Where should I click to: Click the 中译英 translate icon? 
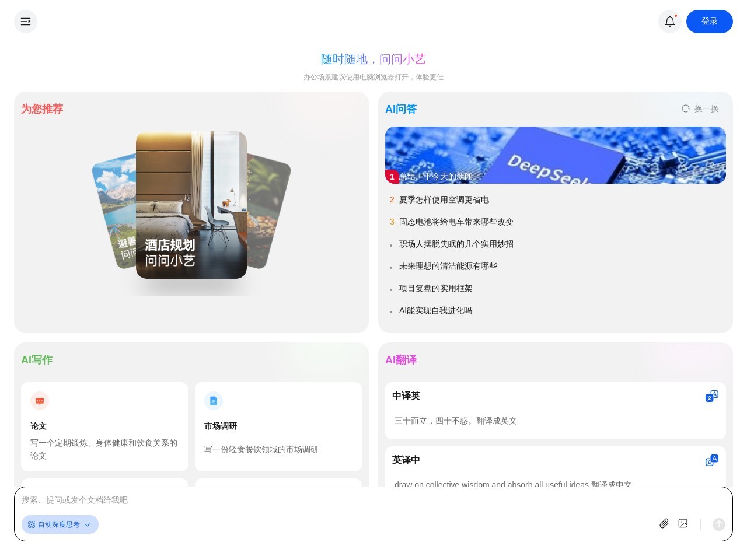coord(711,396)
